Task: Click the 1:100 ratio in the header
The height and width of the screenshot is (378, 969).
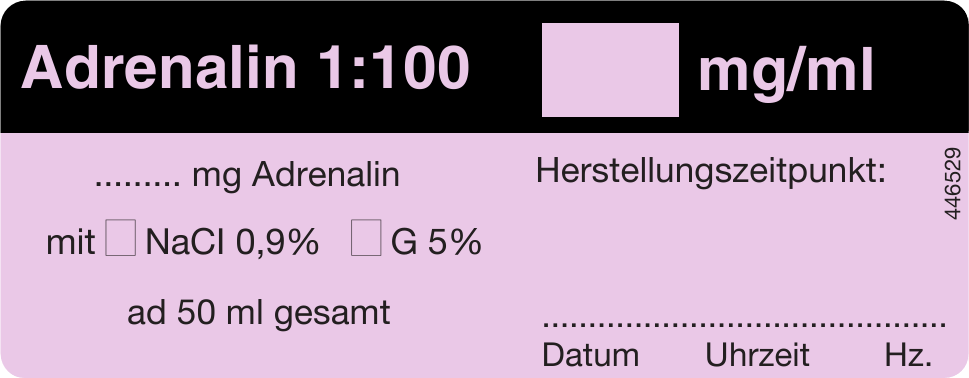Action: (394, 67)
